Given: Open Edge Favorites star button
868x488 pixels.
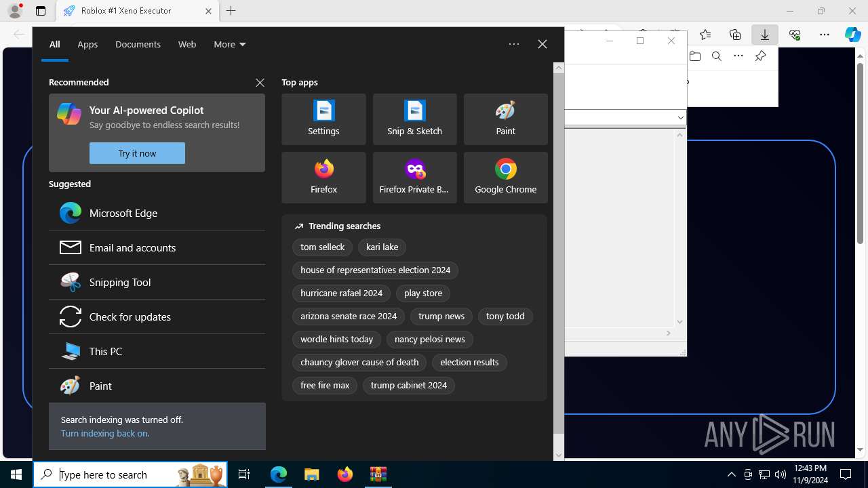Looking at the screenshot, I should coord(705,35).
